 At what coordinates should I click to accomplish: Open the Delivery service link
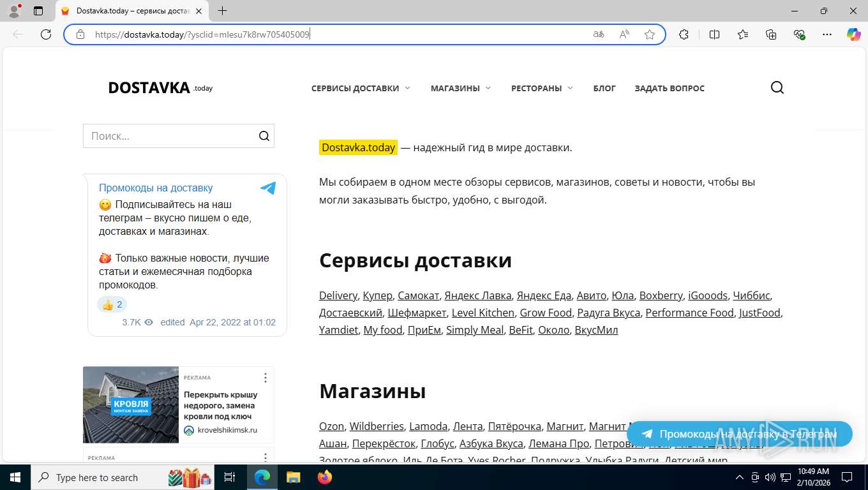[x=338, y=295]
